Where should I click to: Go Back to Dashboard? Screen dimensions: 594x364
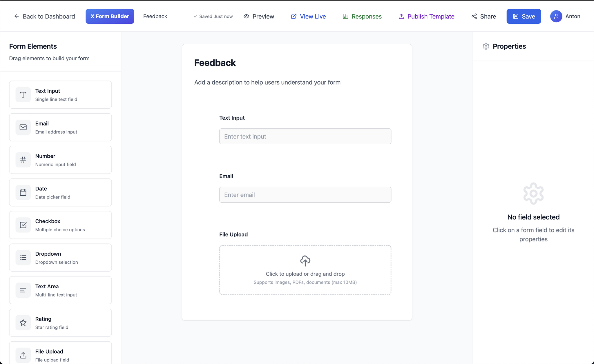coord(44,16)
